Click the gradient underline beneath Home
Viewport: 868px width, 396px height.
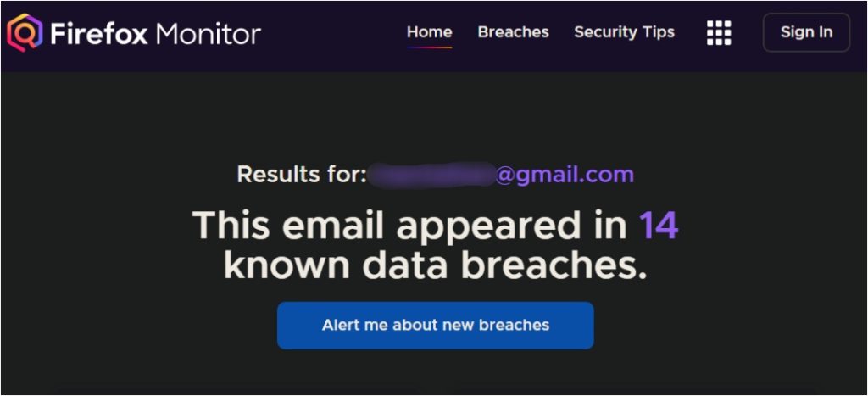(429, 47)
